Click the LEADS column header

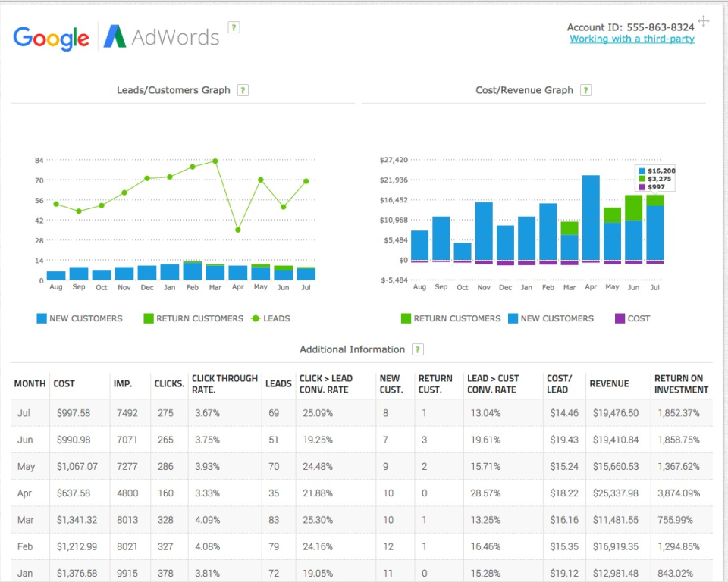click(x=278, y=383)
